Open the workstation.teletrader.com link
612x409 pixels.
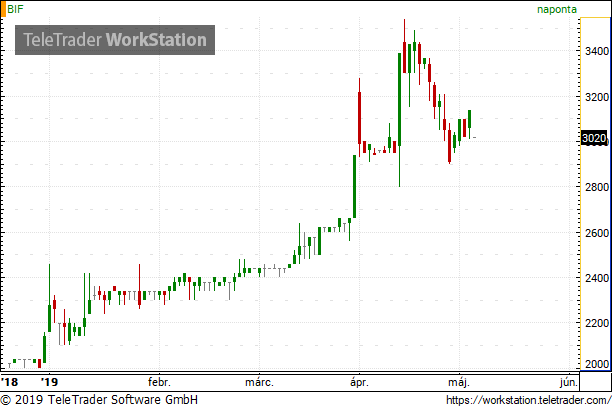[528, 400]
